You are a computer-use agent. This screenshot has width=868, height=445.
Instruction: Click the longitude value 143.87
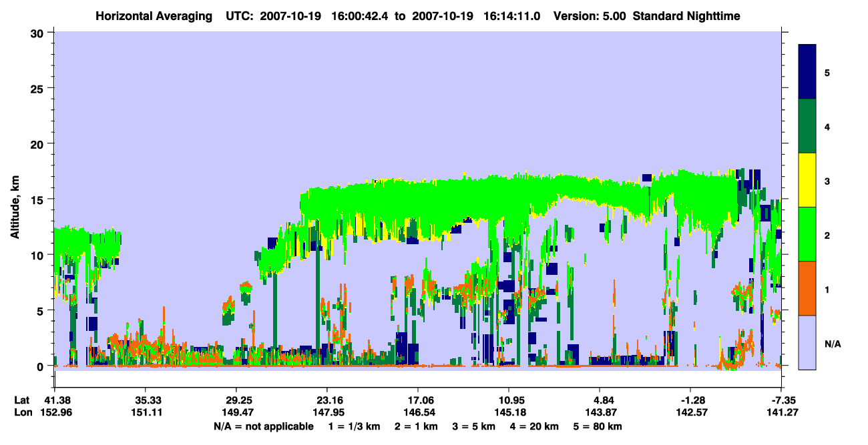(x=600, y=412)
